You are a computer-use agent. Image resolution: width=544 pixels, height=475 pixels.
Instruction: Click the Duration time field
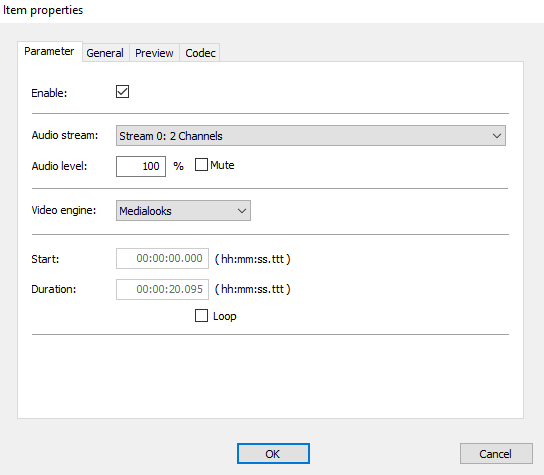(162, 289)
